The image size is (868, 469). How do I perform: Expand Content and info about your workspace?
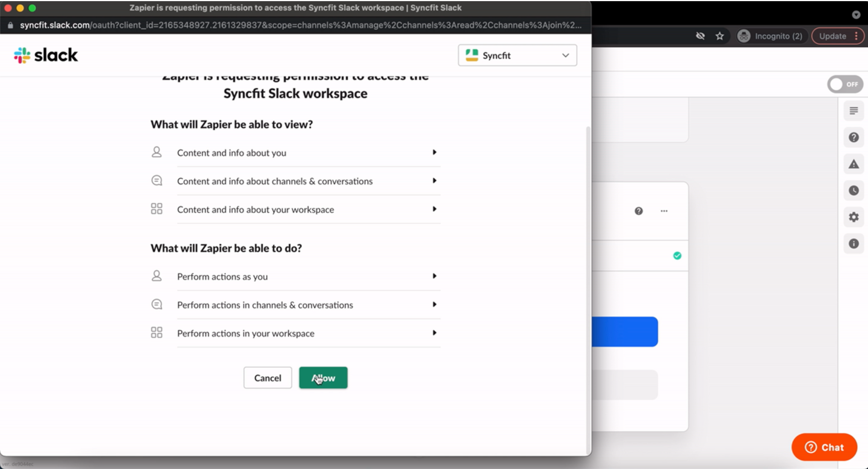308,209
